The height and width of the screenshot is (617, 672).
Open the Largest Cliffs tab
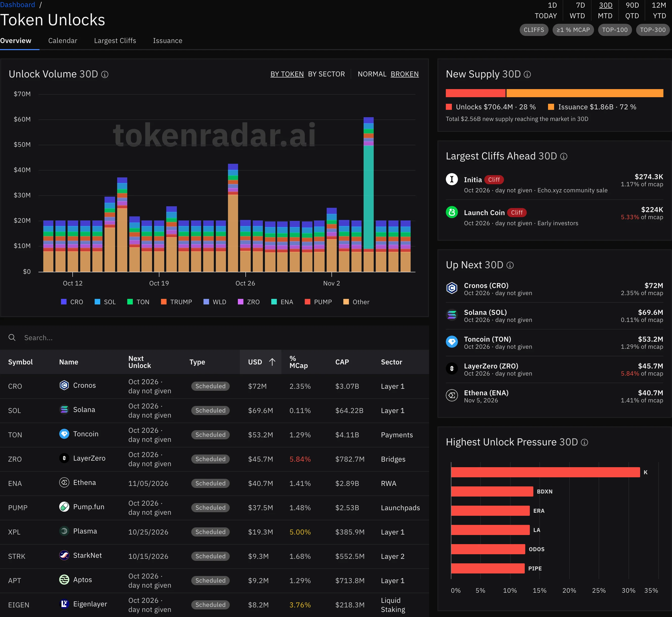115,41
